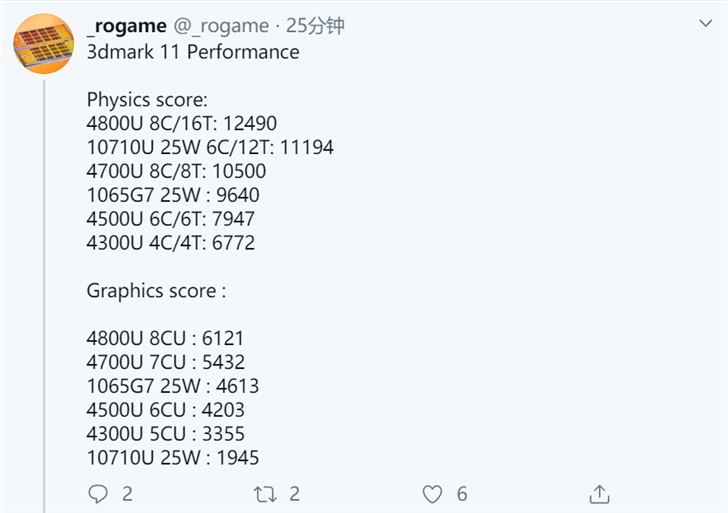Screen dimensions: 728x513
Task: Open the @_rogame handle link
Action: point(222,26)
